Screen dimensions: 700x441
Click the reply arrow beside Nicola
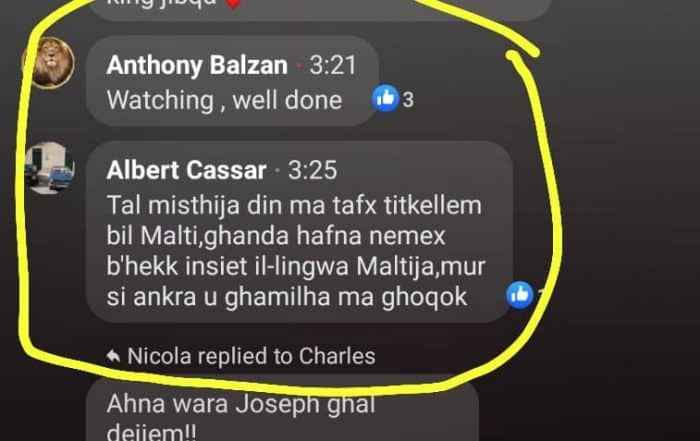(113, 356)
